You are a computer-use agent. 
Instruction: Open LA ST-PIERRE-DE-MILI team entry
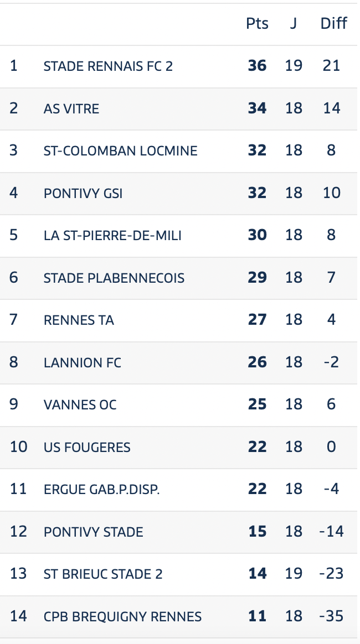[112, 236]
